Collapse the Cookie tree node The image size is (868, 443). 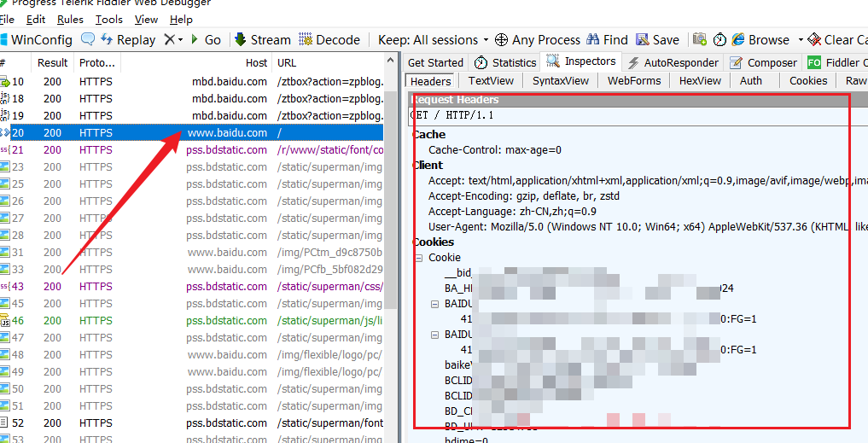point(419,258)
